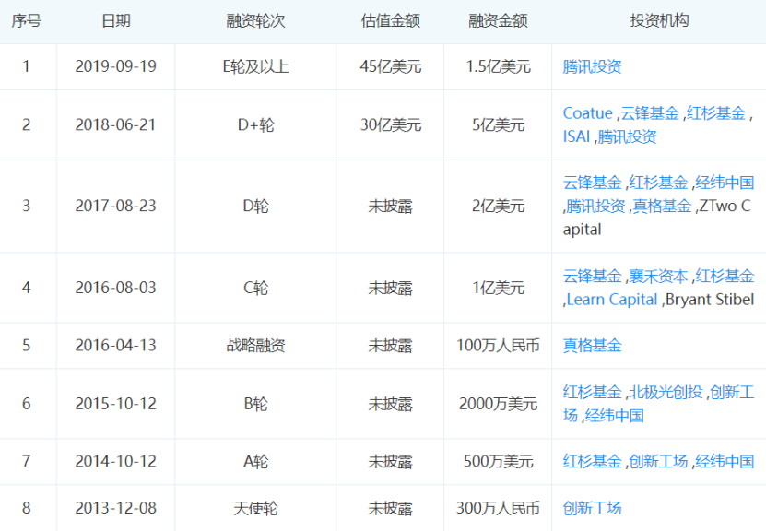Open the Learn Capital investor link
The image size is (766, 532).
click(x=612, y=300)
